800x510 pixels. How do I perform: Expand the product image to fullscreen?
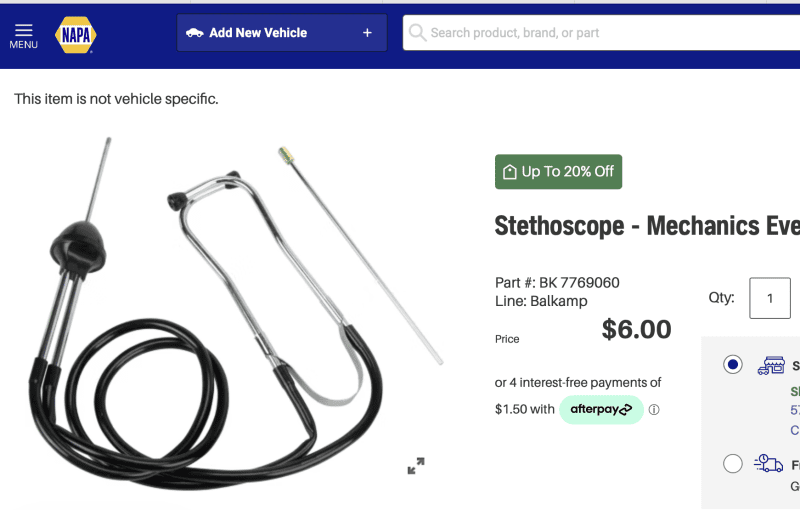[416, 466]
